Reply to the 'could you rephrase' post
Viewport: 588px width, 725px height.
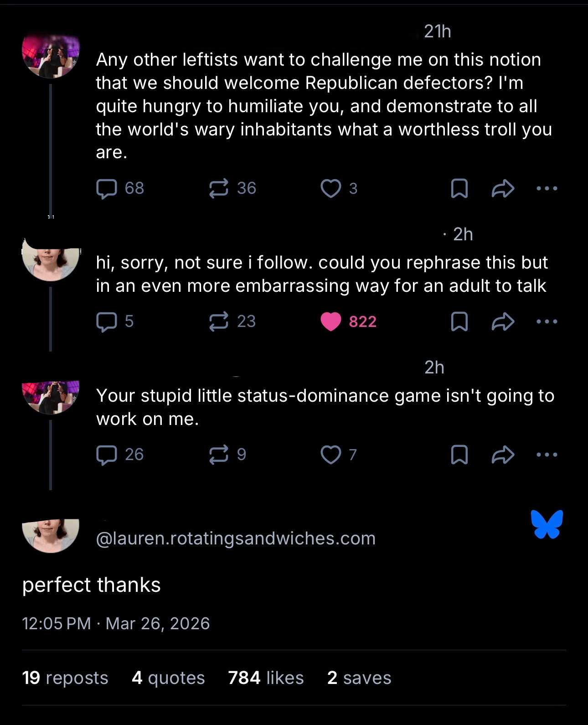(x=106, y=321)
